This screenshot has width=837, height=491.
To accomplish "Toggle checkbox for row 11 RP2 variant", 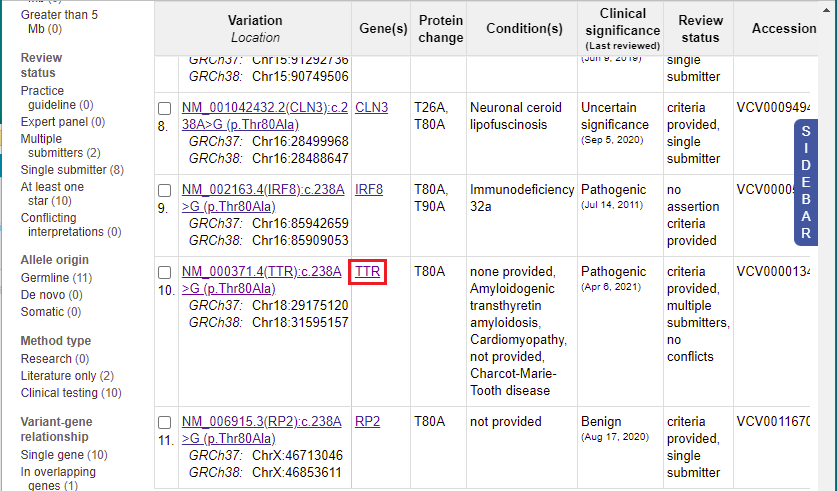I will click(164, 423).
